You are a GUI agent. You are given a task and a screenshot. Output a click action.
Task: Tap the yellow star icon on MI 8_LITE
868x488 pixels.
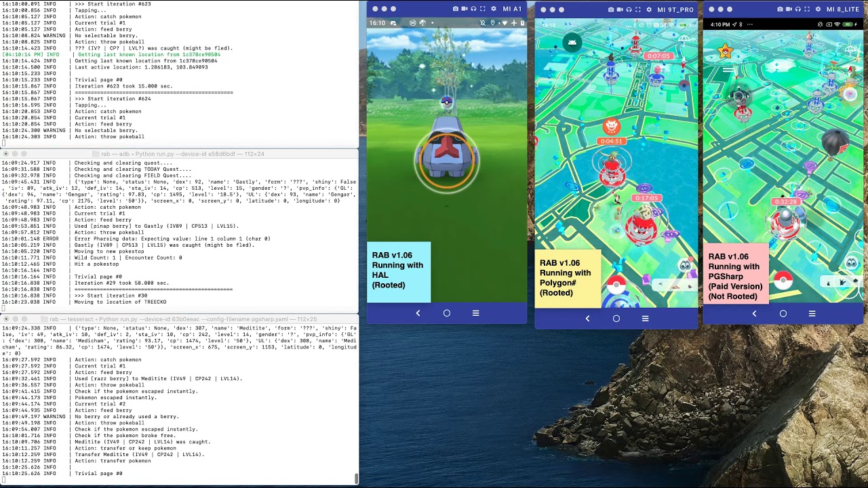coord(725,51)
